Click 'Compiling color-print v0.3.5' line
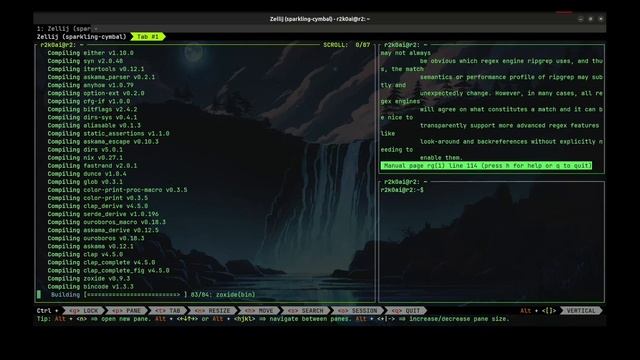The height and width of the screenshot is (360, 640). pos(98,198)
